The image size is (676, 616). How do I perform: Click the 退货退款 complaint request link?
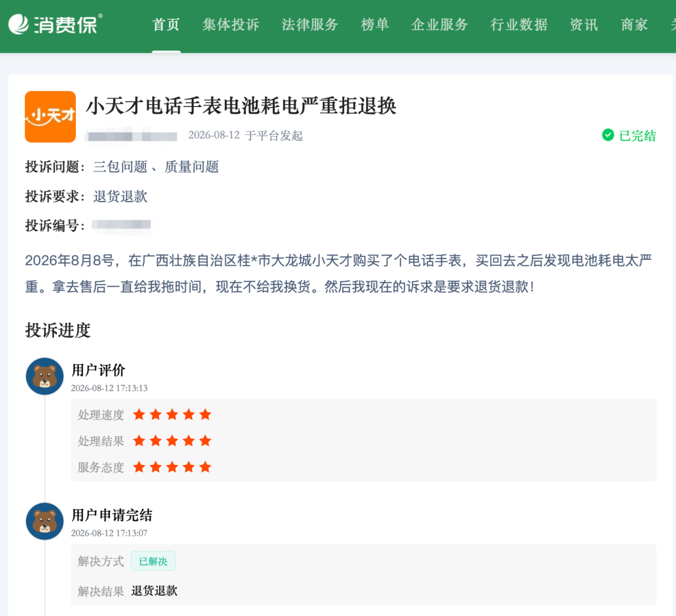coord(120,197)
